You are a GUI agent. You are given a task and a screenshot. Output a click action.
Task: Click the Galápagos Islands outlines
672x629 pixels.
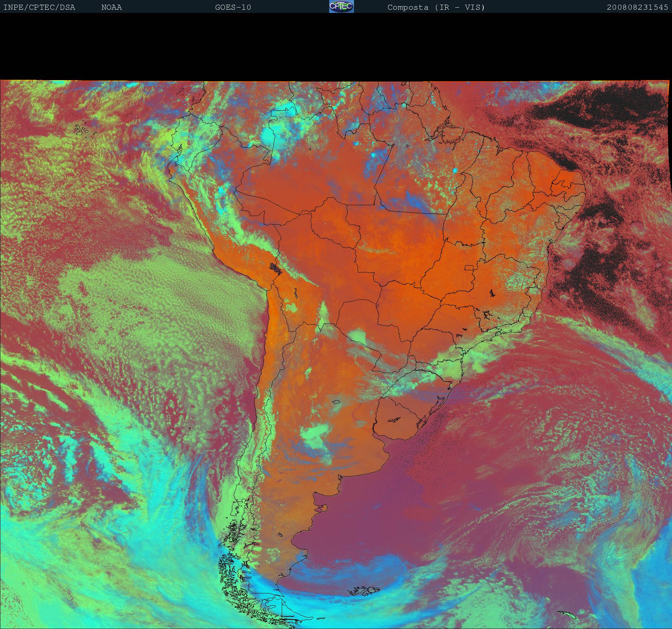[83, 130]
